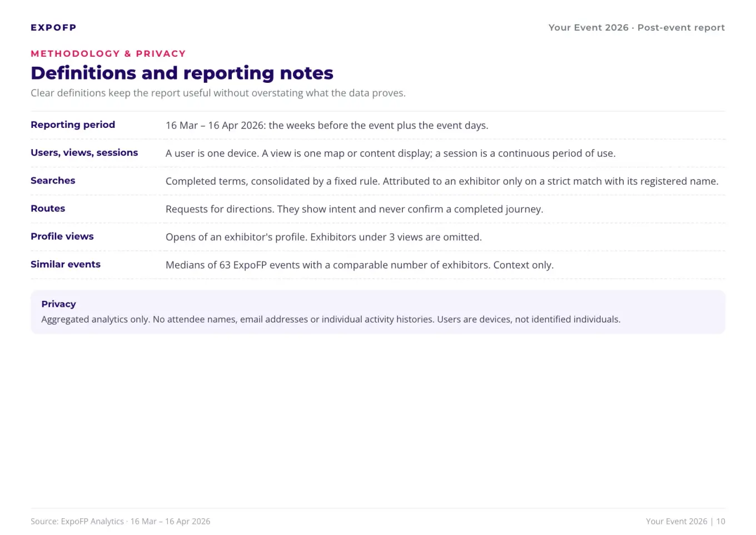Select the 'Routes' row label

48,208
